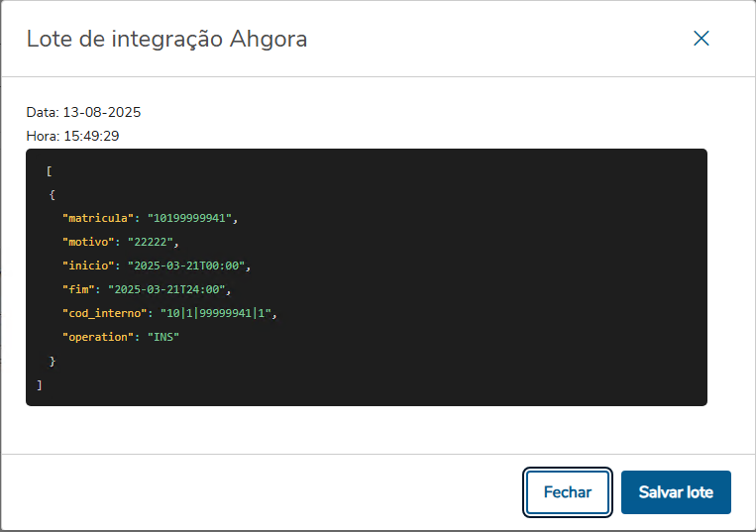Click the Hora 15:49:29 text
756x532 pixels.
72,136
